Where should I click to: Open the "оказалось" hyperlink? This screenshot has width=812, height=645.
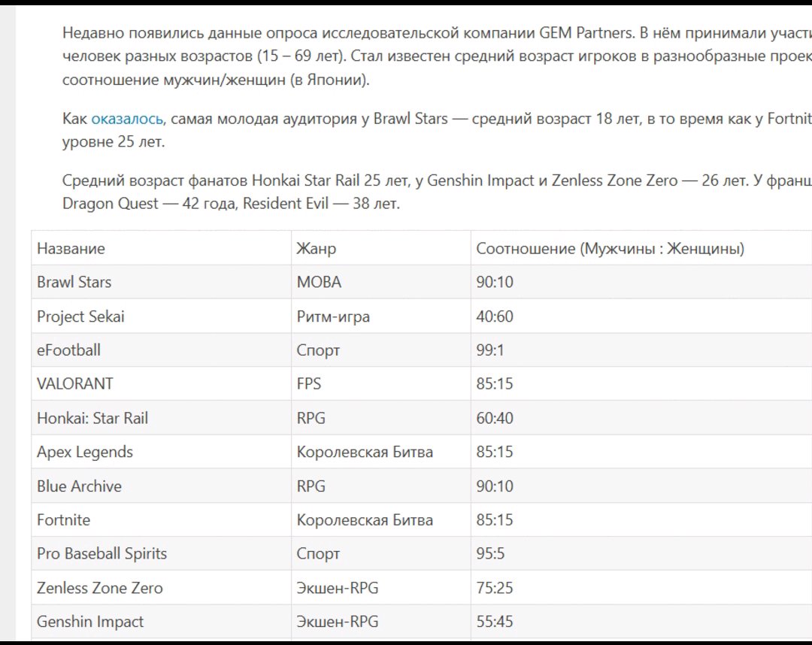point(128,120)
